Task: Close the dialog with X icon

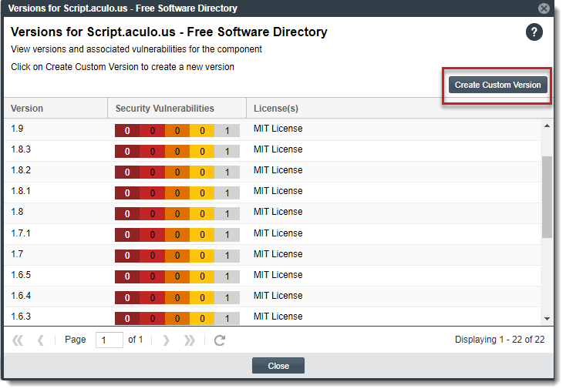Action: pyautogui.click(x=544, y=8)
